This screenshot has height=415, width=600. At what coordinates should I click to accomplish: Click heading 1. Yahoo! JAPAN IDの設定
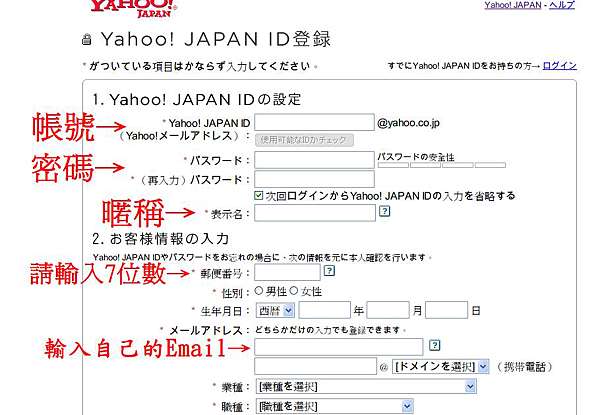click(x=197, y=99)
